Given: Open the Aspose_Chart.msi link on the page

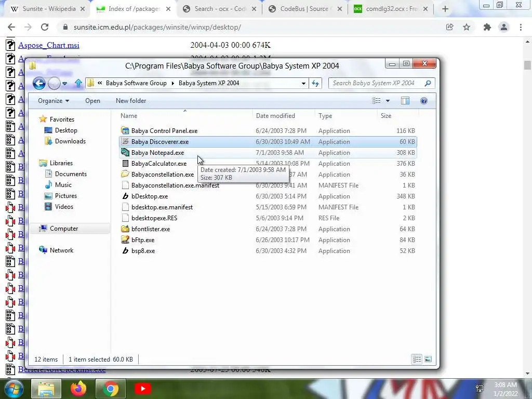Looking at the screenshot, I should click(49, 45).
